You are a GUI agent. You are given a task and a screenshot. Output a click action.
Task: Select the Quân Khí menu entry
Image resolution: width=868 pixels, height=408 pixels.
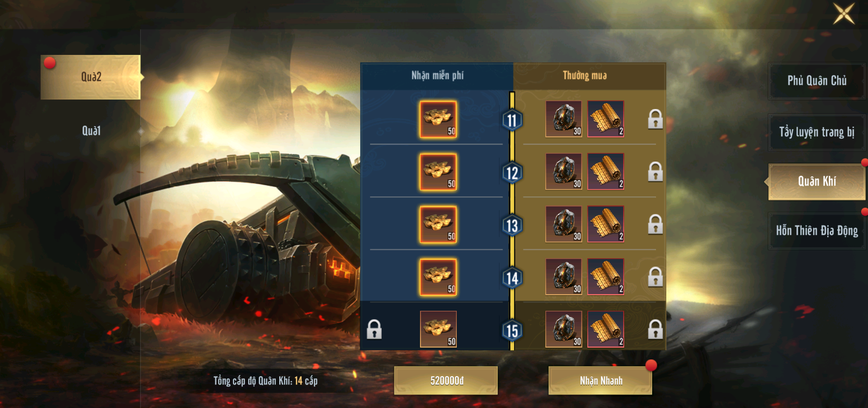coord(816,182)
